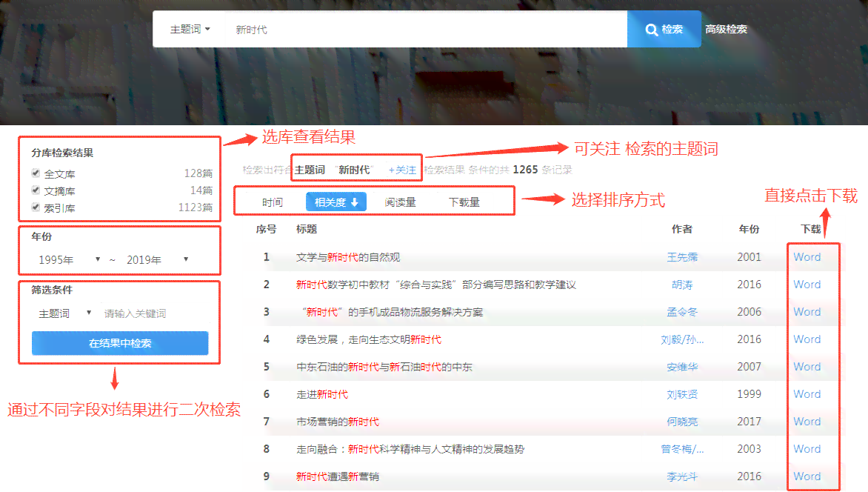Toggle the 全文库 checkbox
The height and width of the screenshot is (492, 868).
click(36, 173)
